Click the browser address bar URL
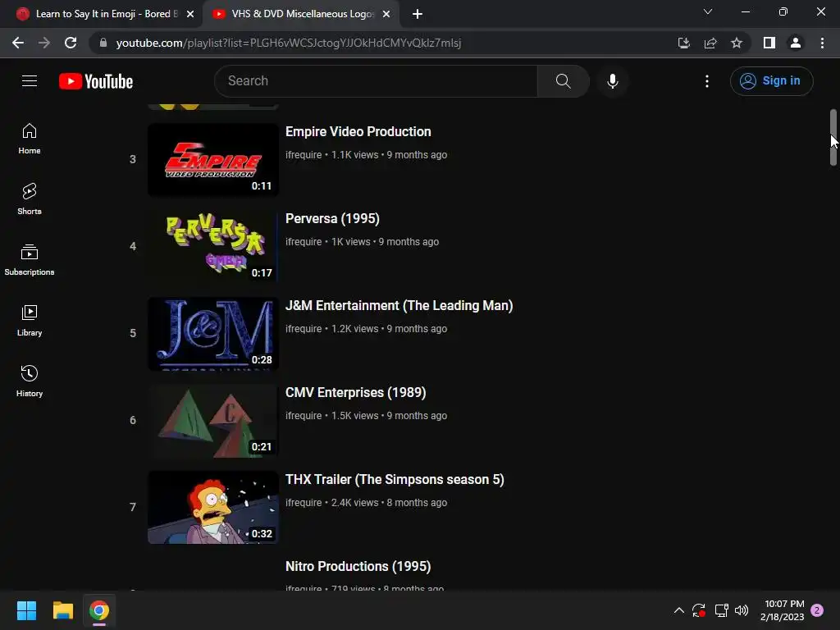Screen dimensions: 840x630 pos(289,43)
